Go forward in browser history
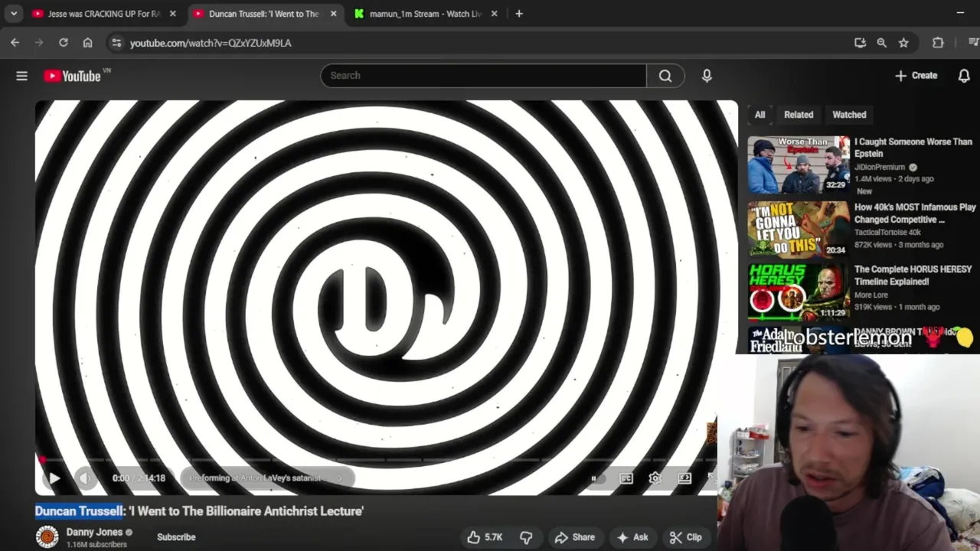 tap(39, 43)
